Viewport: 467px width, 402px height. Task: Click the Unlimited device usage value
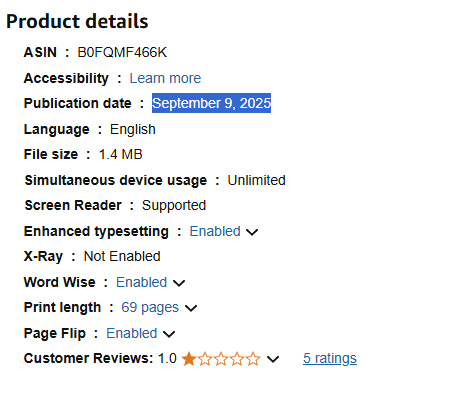(256, 180)
